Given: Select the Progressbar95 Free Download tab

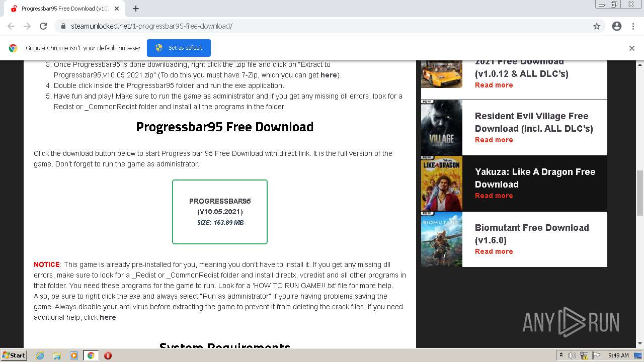Looking at the screenshot, I should coord(64,9).
